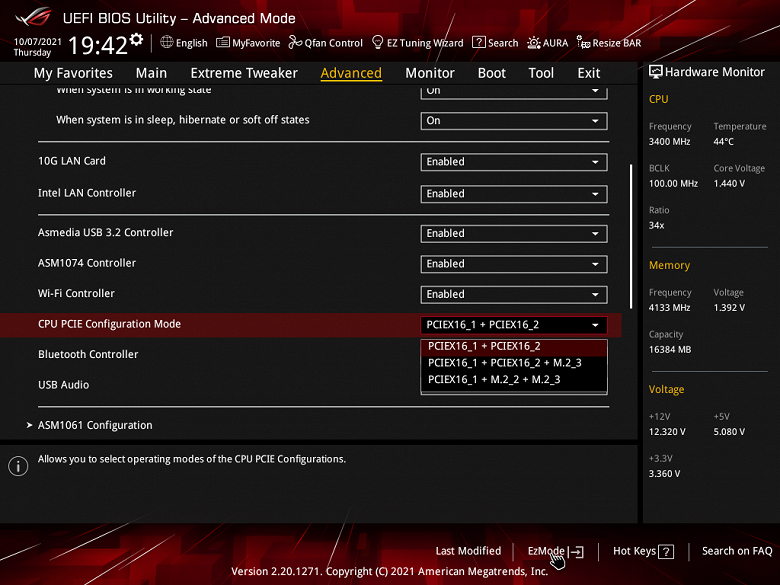
Task: Switch to Tool tab
Action: [541, 73]
